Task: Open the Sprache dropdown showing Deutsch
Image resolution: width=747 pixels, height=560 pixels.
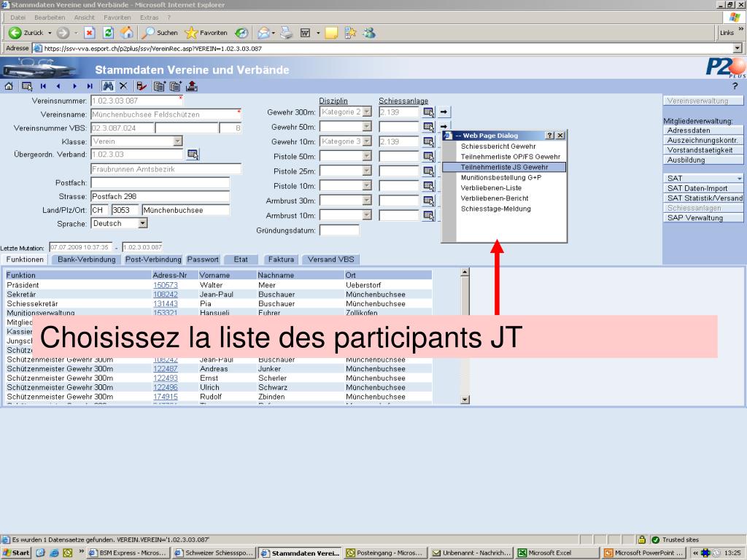Action: coord(142,223)
